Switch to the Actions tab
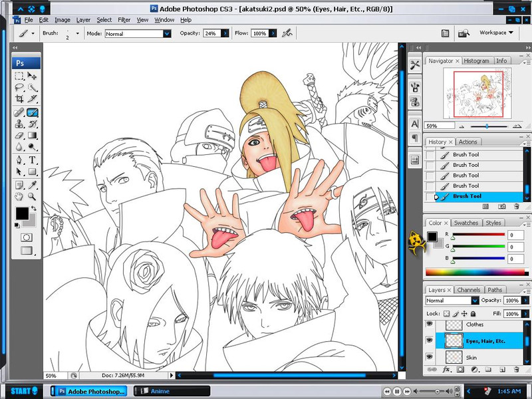Viewport: 532px width, 399px height. 468,142
